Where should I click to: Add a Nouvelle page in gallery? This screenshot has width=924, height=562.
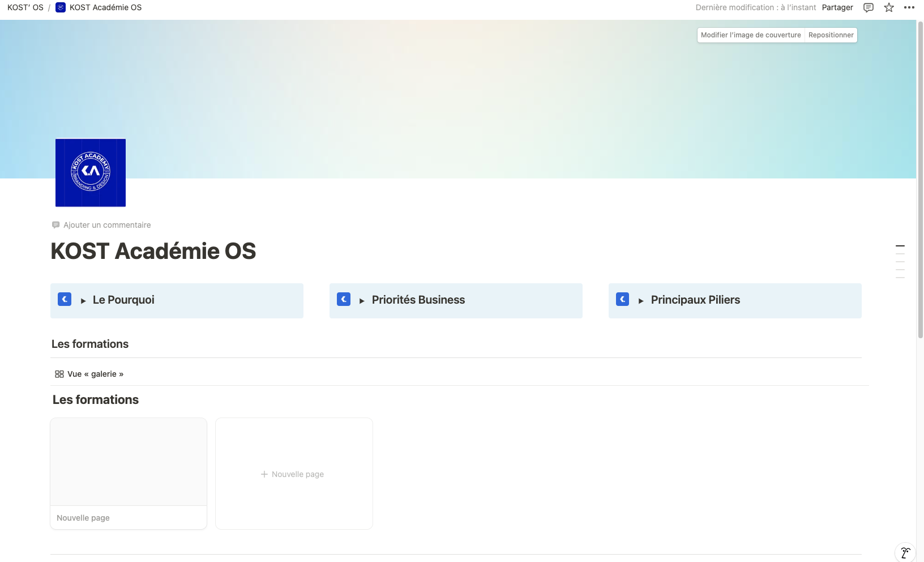click(x=294, y=474)
